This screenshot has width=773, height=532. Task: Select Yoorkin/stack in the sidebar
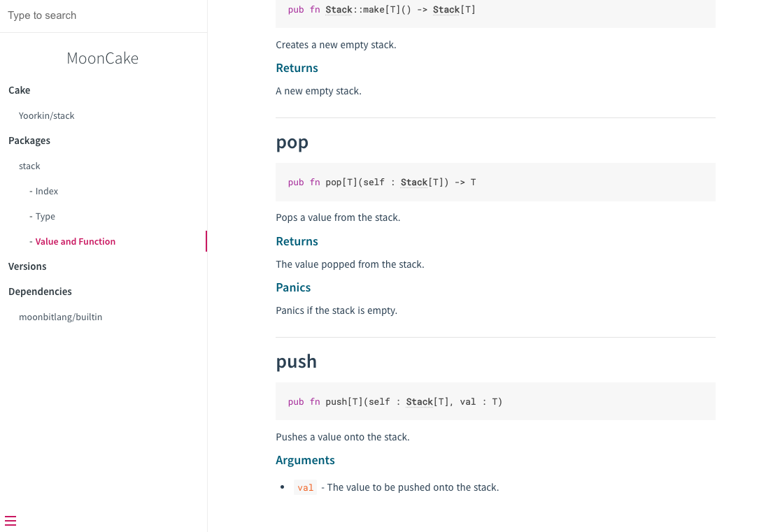47,116
